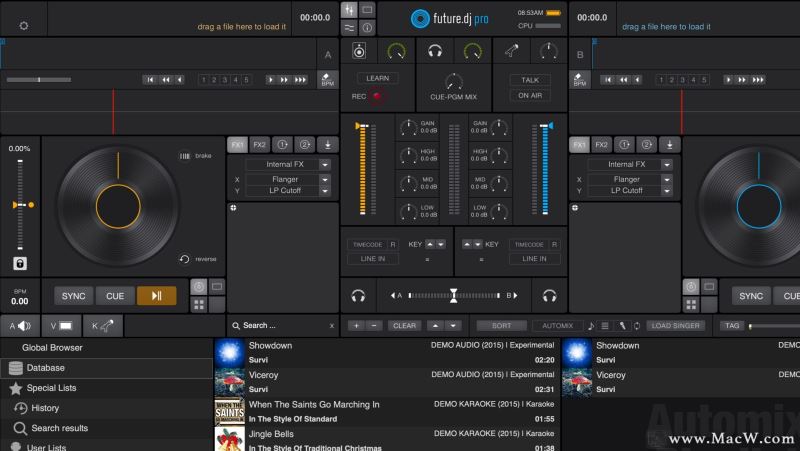Screen dimensions: 800x451
Task: Toggle right headphone cue for deck B
Action: [x=549, y=295]
